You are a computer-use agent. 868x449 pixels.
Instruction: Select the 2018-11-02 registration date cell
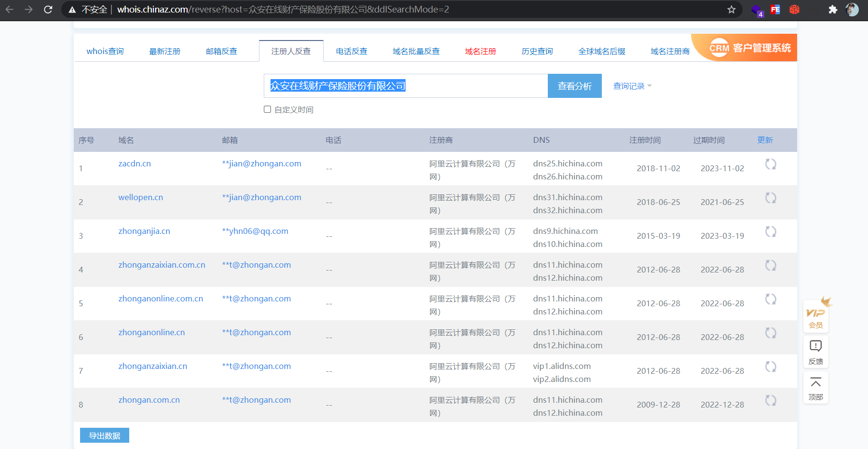[658, 169]
